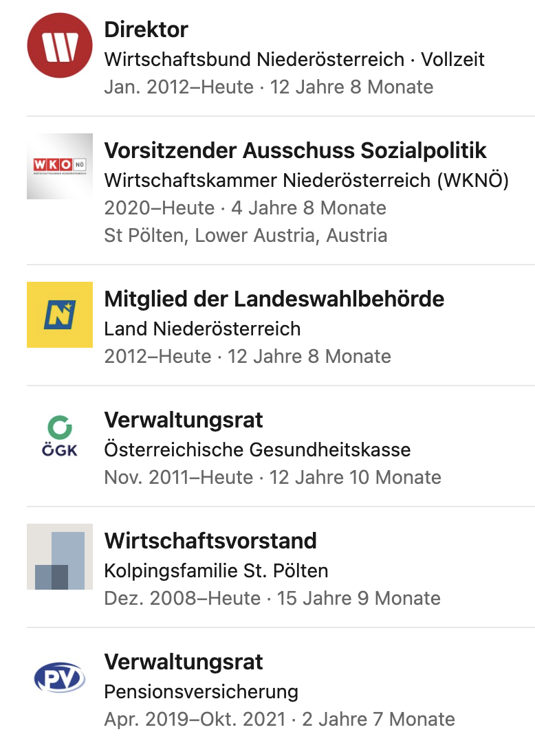
Task: Click the WKO NÖ company logo
Action: point(60,166)
